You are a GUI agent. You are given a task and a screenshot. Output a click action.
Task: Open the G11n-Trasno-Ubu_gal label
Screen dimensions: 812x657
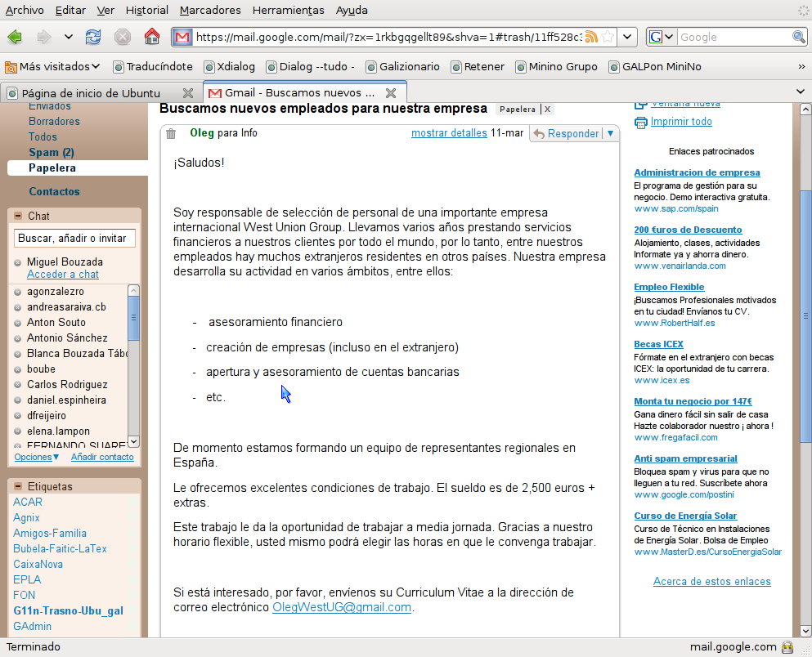69,611
